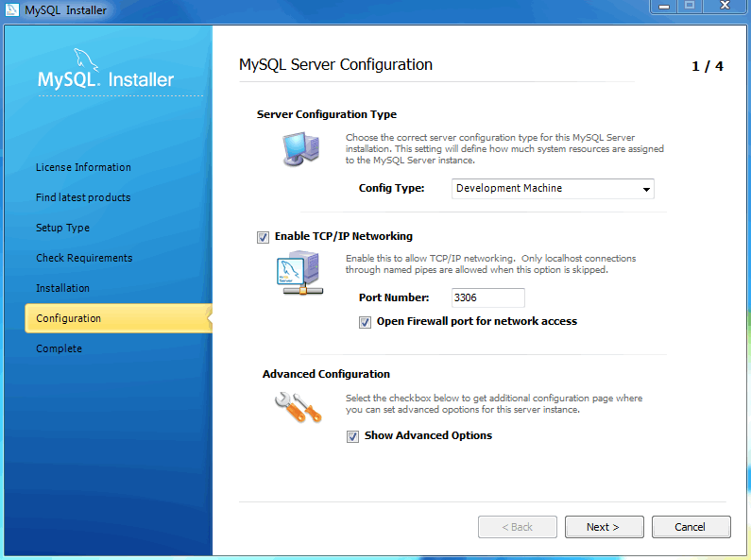The image size is (751, 560).
Task: Select the highlighted Configuration step
Action: [118, 318]
